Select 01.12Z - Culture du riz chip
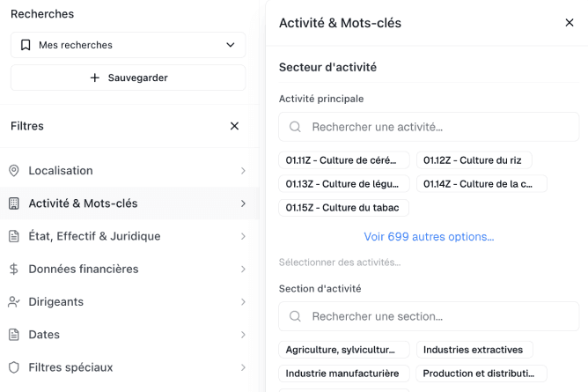This screenshot has width=588, height=392. 474,160
